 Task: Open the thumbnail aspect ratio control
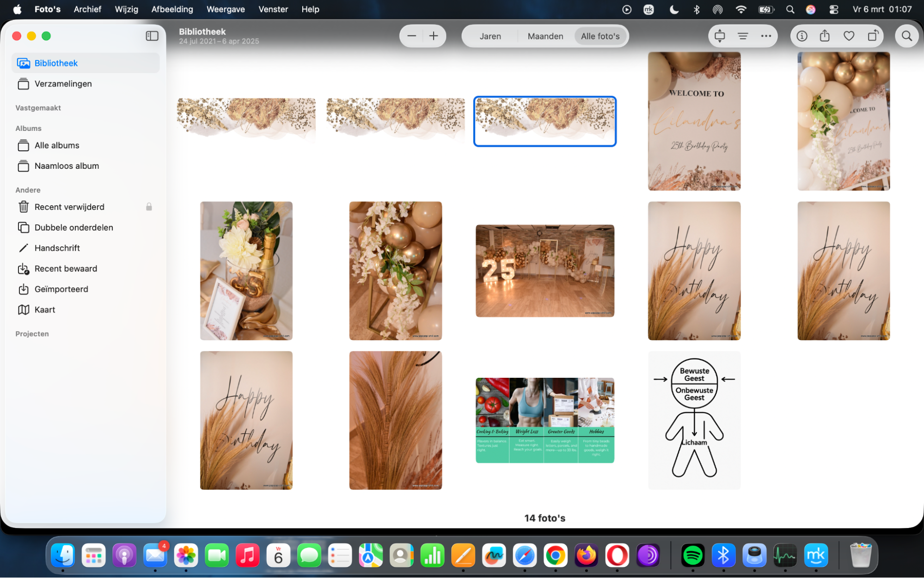point(719,36)
